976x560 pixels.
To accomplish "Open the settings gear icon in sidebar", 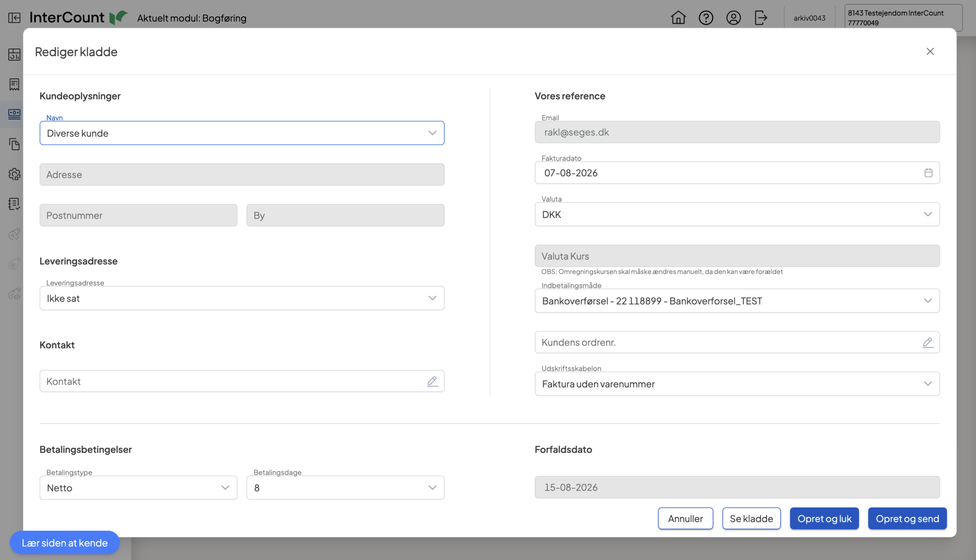I will [x=14, y=174].
